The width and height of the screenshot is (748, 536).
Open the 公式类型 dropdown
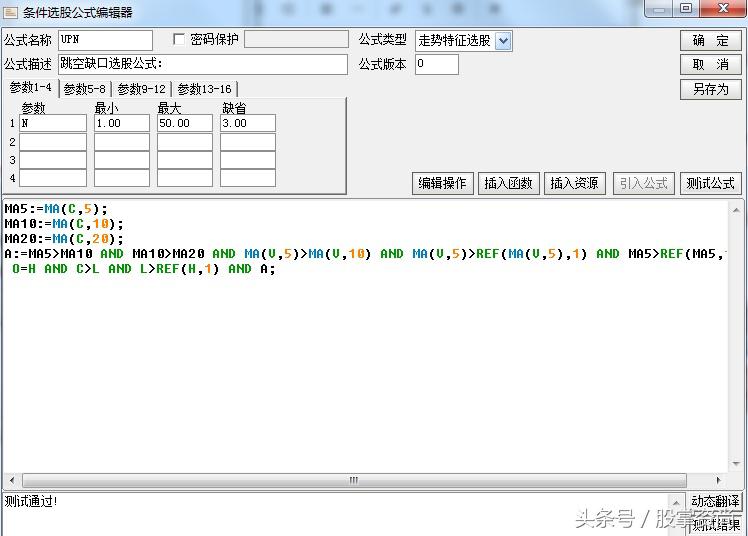click(x=503, y=41)
